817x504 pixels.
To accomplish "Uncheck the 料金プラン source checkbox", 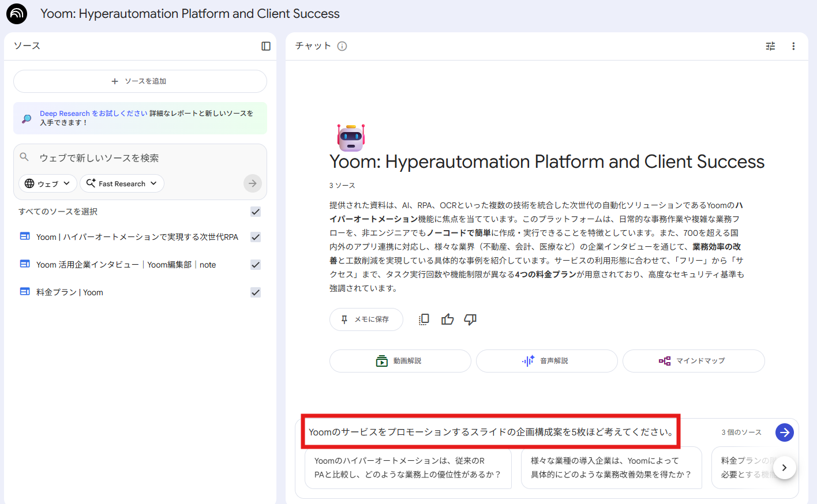I will point(256,292).
